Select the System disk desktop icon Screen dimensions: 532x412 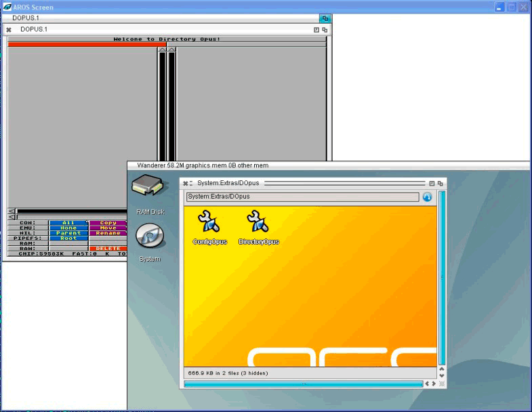click(x=150, y=243)
